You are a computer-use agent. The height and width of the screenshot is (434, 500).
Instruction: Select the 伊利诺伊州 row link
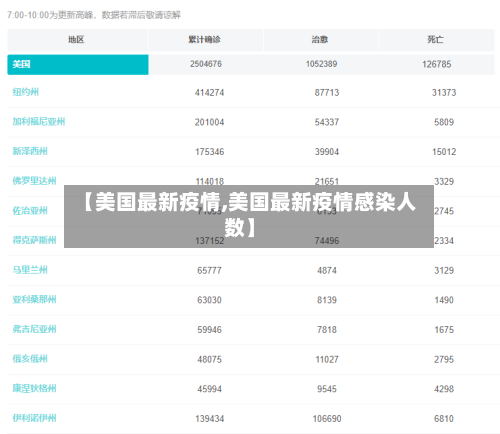coord(34,418)
